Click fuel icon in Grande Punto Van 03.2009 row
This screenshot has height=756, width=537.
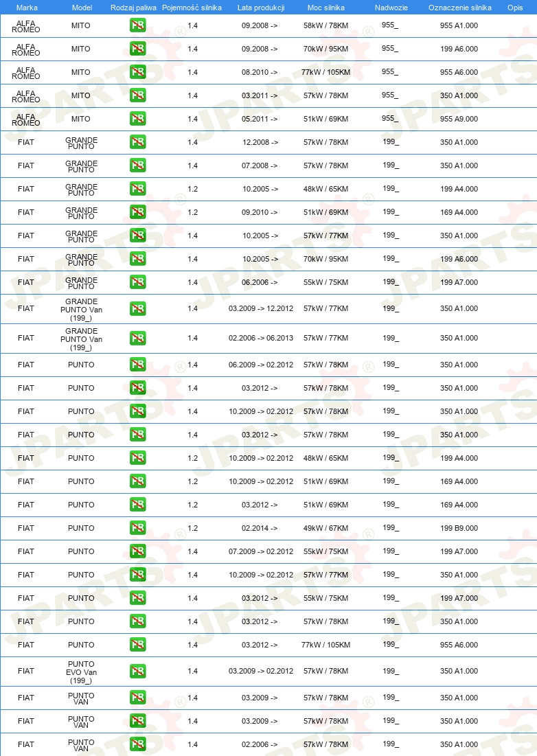(138, 308)
